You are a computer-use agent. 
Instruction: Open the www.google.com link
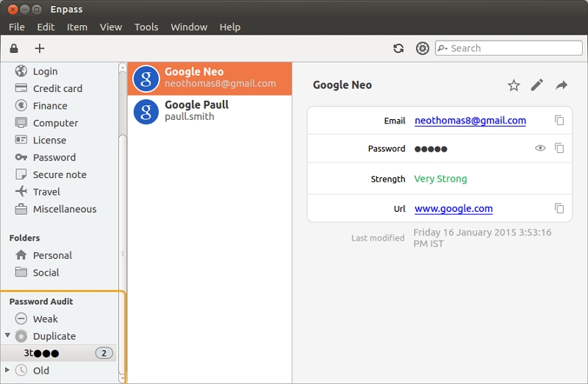click(x=453, y=208)
